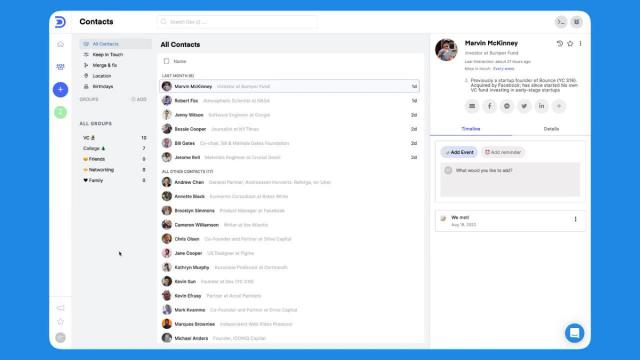Open Birthdays in sidebar
The height and width of the screenshot is (360, 640).
[116, 87]
